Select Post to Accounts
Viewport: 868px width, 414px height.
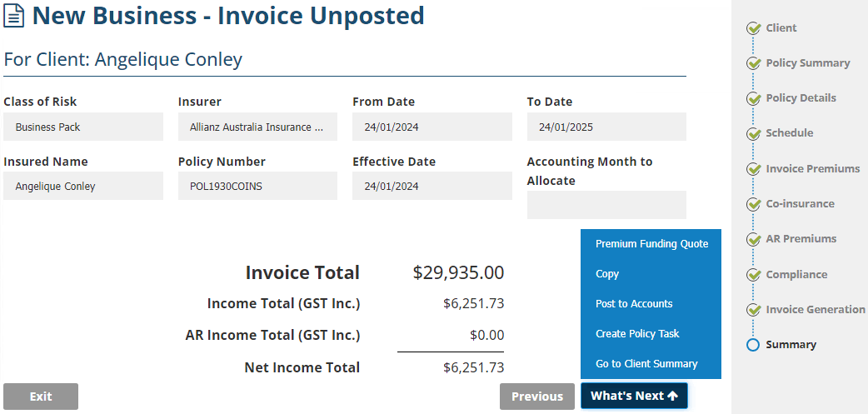(634, 304)
